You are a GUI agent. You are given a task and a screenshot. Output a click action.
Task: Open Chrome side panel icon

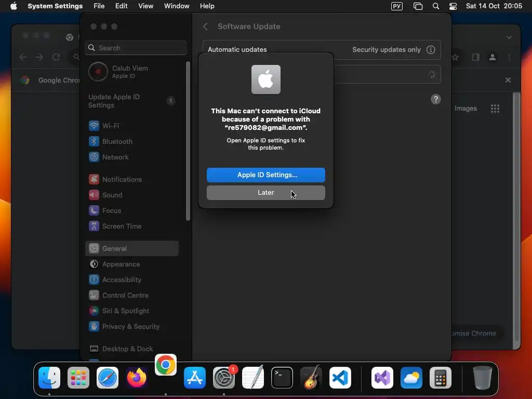476,57
